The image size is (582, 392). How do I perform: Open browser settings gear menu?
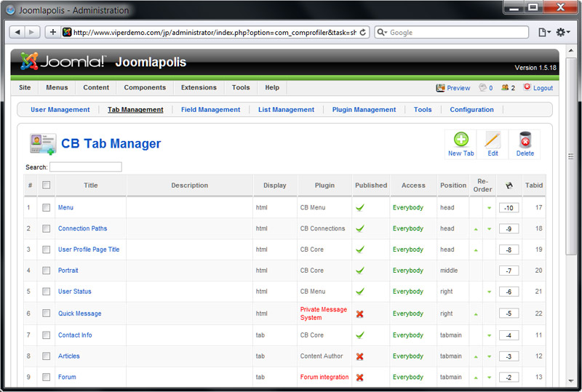tap(562, 32)
